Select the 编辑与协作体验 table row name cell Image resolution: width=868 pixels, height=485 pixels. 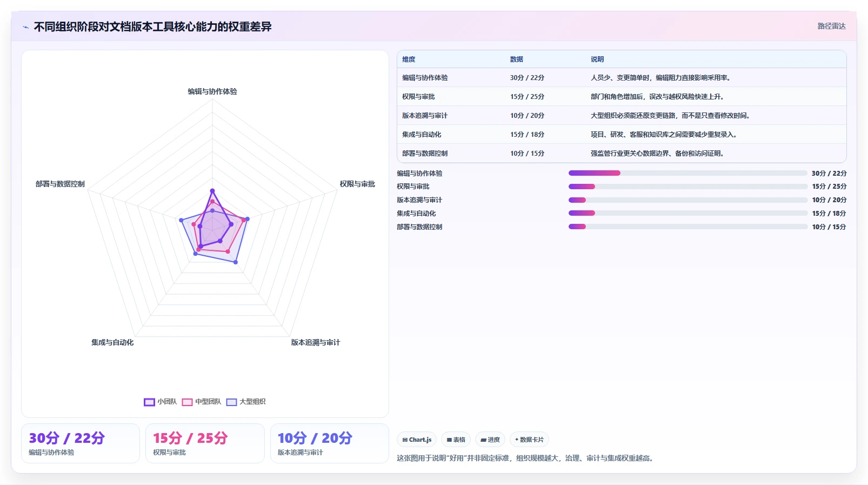tap(425, 78)
